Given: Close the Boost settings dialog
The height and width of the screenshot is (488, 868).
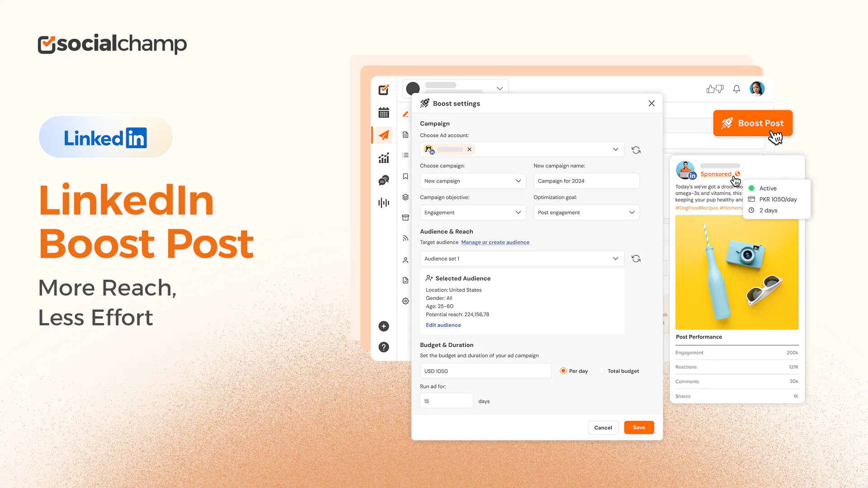Looking at the screenshot, I should click(651, 103).
